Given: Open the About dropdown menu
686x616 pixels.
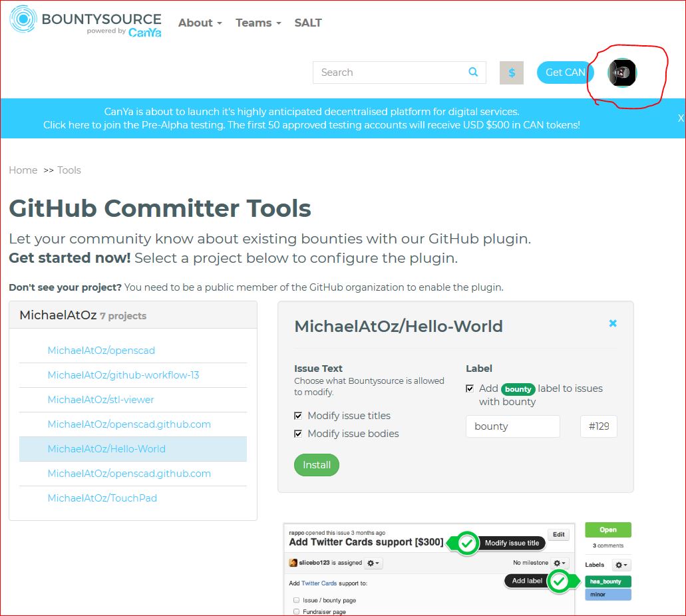Looking at the screenshot, I should point(196,23).
